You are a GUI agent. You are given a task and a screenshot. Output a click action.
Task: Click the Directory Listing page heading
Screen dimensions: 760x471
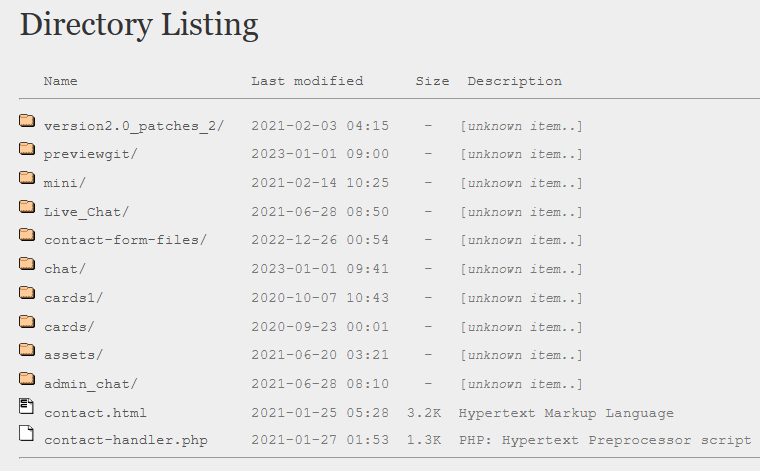pyautogui.click(x=139, y=25)
